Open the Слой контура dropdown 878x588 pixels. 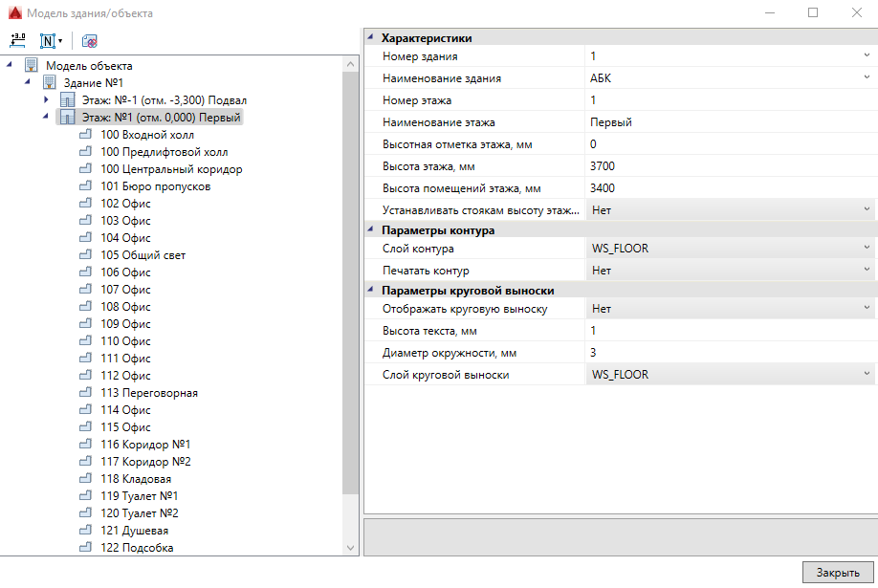(867, 249)
